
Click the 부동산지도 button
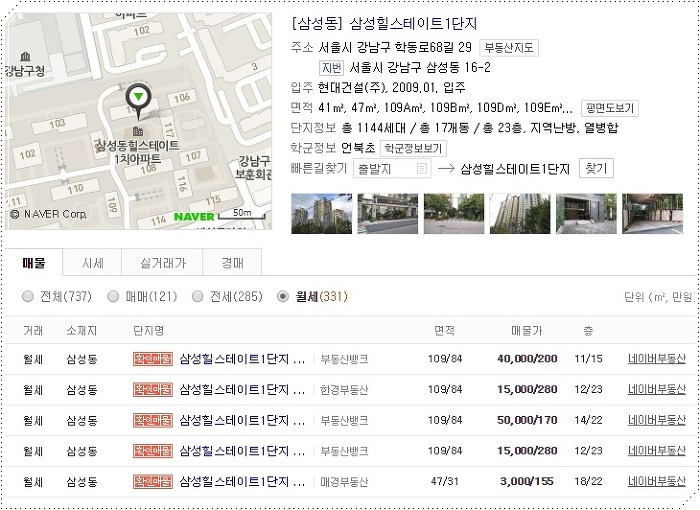(x=509, y=48)
